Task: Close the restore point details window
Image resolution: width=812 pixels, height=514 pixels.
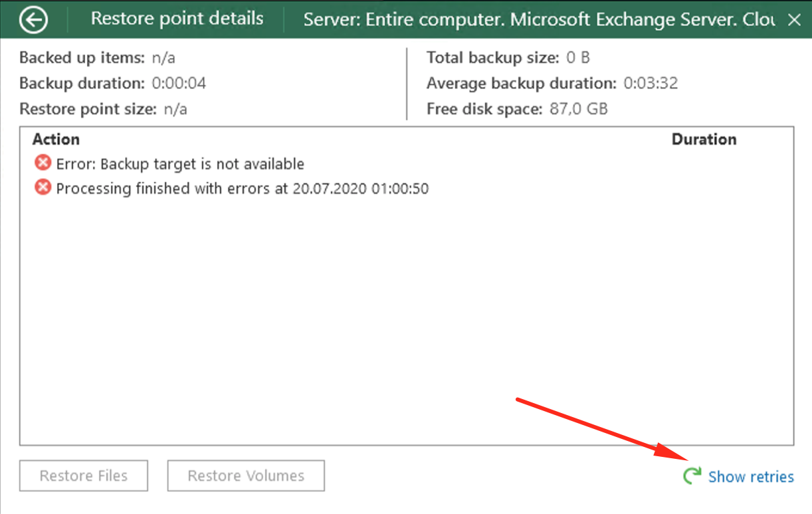Action: click(x=795, y=19)
